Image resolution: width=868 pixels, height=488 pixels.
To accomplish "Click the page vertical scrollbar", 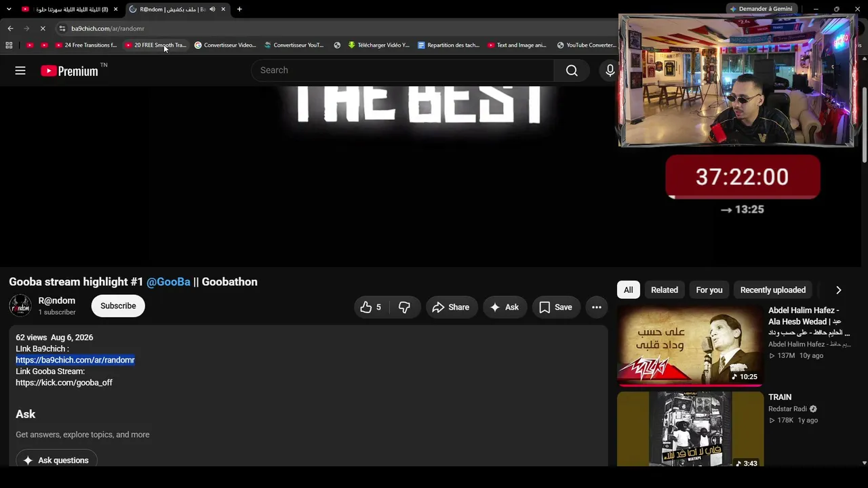I will click(864, 125).
